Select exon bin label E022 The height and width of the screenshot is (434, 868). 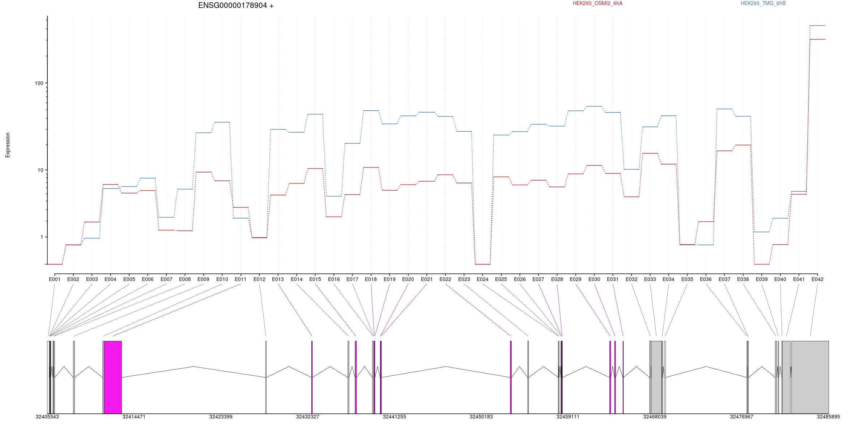coord(445,279)
